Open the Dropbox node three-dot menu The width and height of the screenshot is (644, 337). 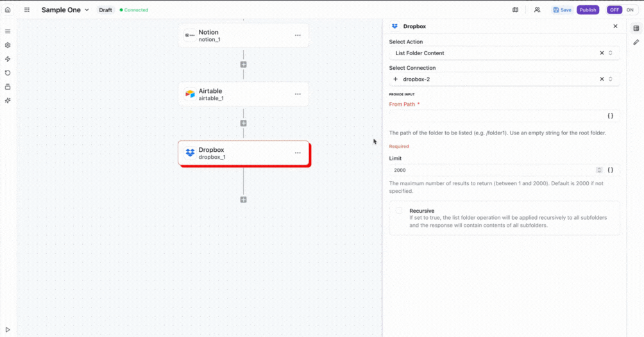(298, 152)
